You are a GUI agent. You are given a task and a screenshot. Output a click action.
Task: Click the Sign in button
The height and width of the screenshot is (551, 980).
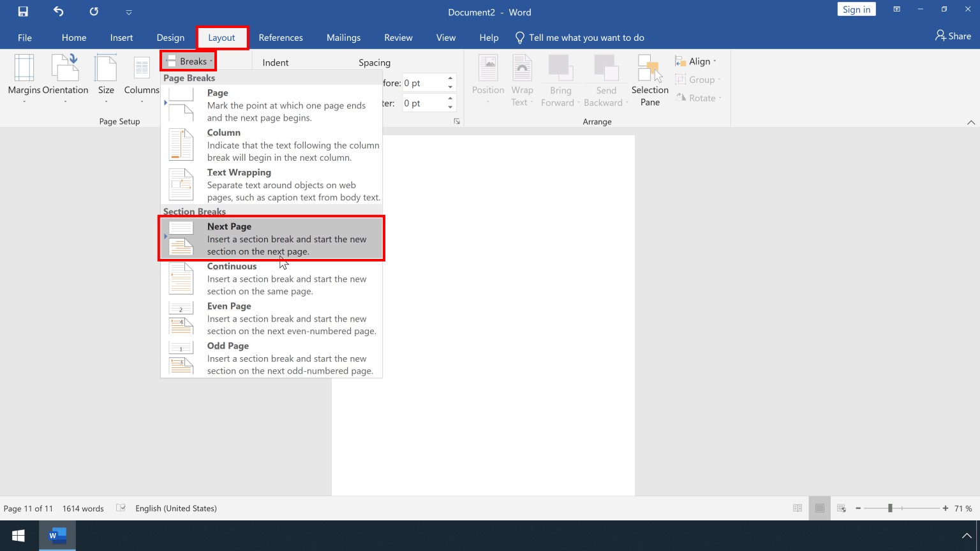tap(856, 9)
